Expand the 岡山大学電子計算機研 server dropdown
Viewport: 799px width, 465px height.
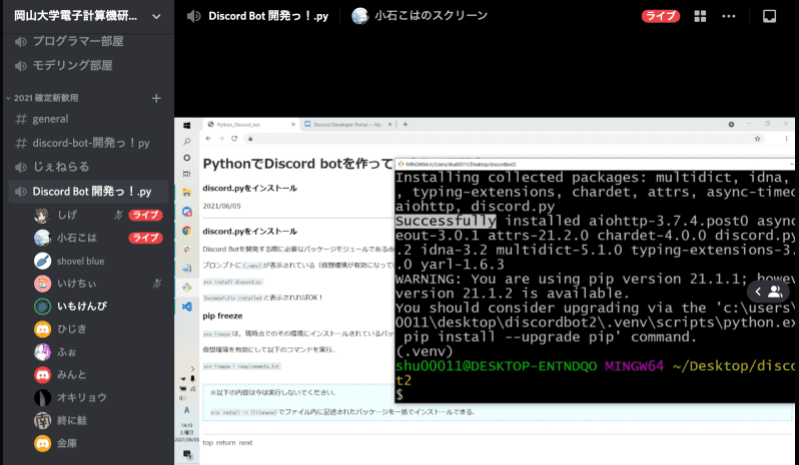pyautogui.click(x=156, y=17)
